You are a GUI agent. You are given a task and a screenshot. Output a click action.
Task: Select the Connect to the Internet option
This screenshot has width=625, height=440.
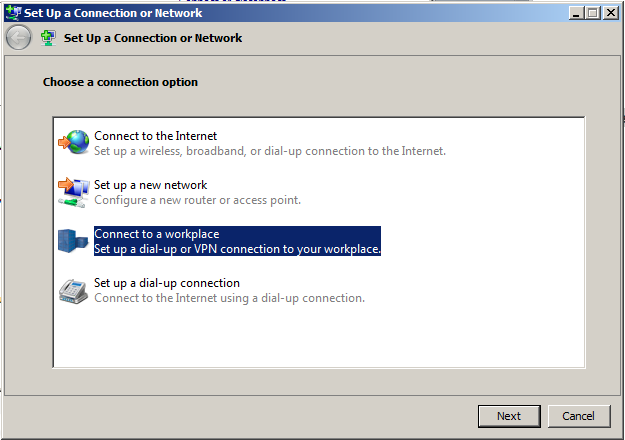click(x=155, y=136)
